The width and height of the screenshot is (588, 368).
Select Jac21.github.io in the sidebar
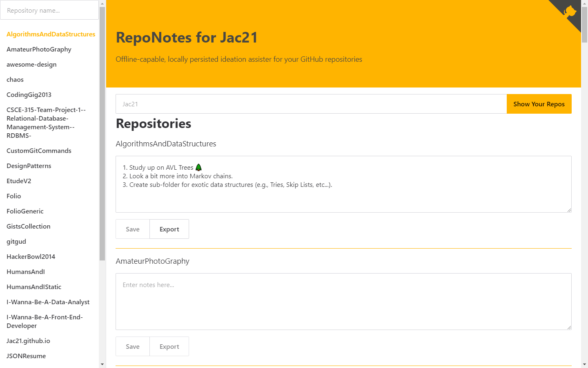point(28,341)
